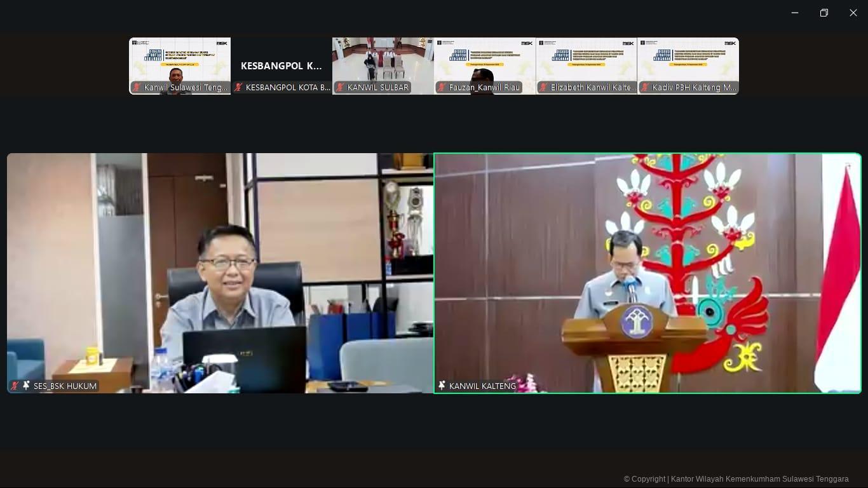Select Elizabeth Kanwil Kalteng video thumbnail

coord(587,66)
